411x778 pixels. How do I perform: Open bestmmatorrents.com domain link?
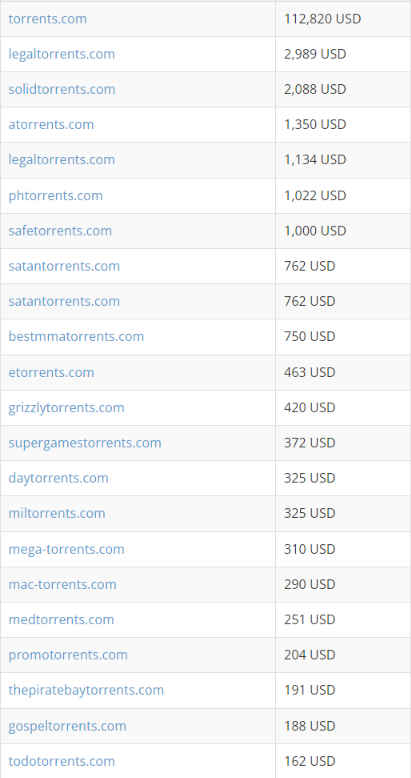coord(76,336)
